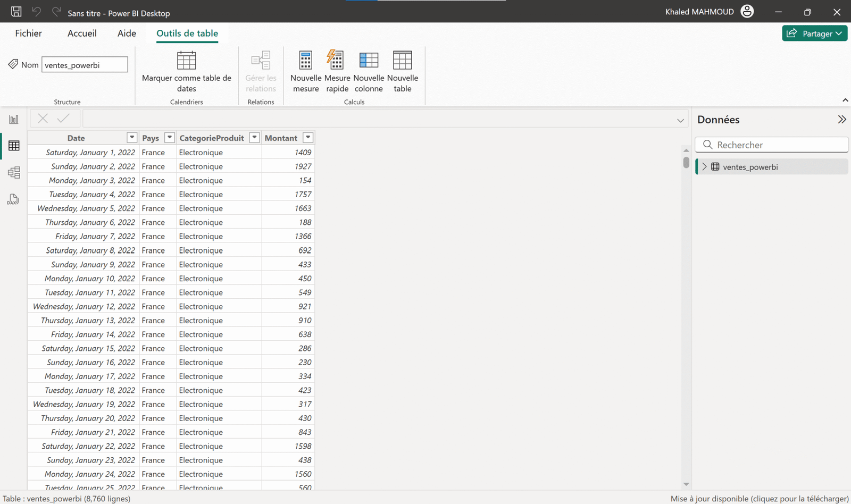Screen dimensions: 851x504
Task: Click the Undo icon
Action: pyautogui.click(x=36, y=11)
